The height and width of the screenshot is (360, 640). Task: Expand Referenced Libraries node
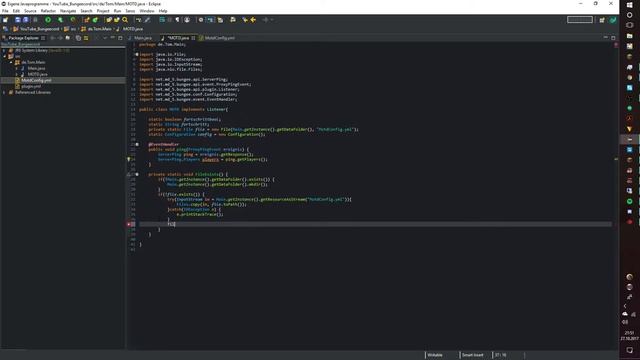(x=4, y=93)
